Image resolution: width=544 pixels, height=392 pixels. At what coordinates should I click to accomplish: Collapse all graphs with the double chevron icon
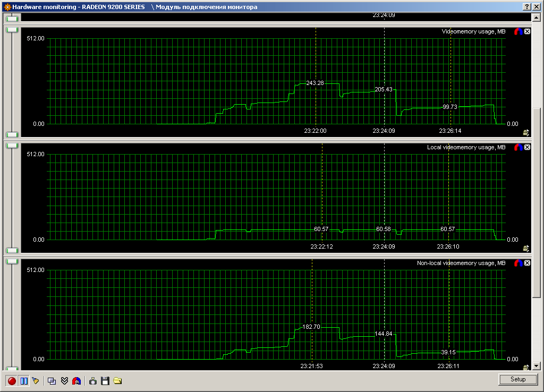pos(64,380)
